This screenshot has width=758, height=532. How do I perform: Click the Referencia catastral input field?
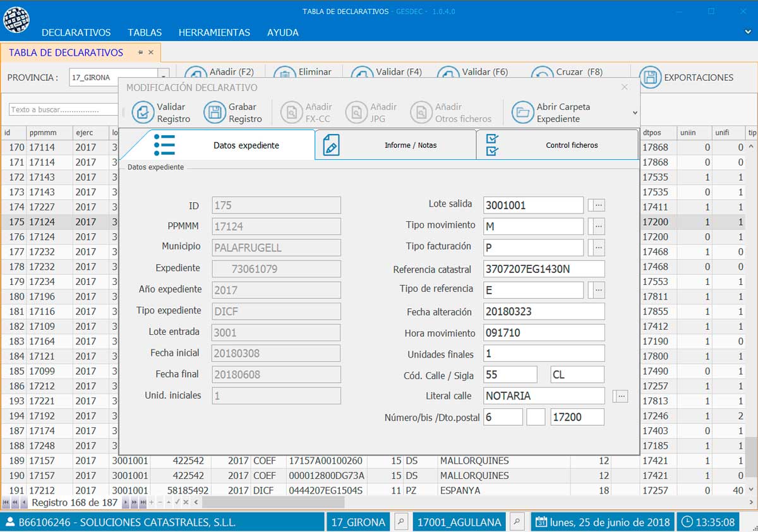pos(543,269)
